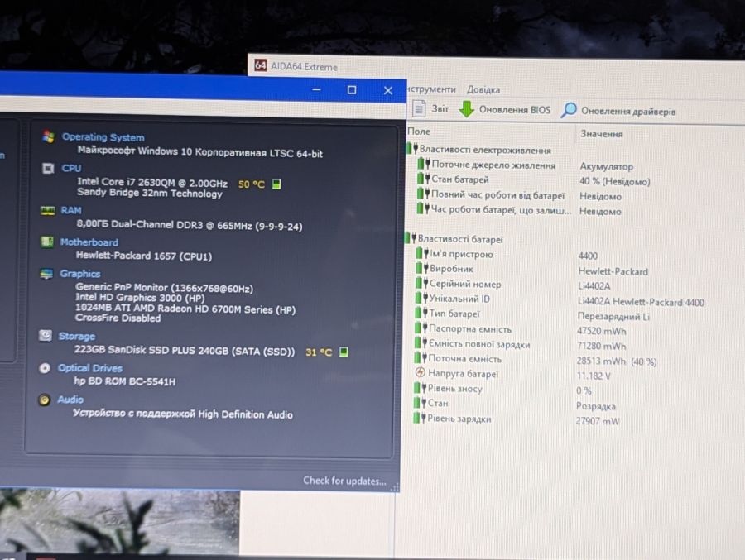Click Оновлення драйверів magnifier button

coord(618,111)
